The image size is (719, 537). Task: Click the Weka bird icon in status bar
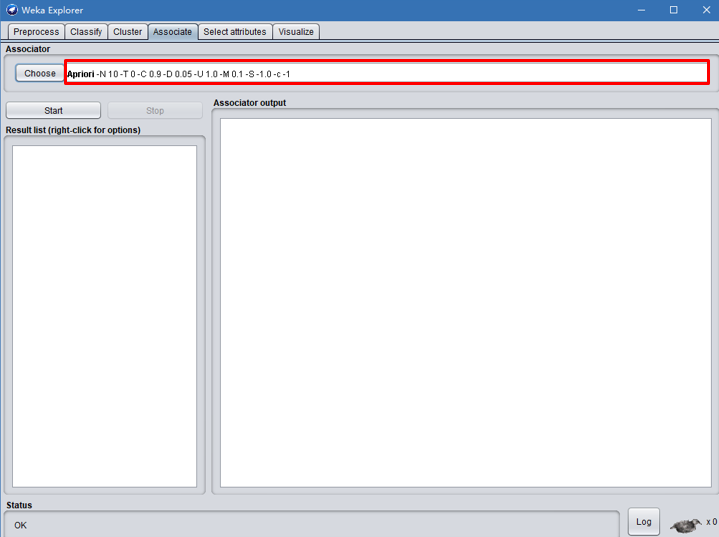[x=685, y=524]
